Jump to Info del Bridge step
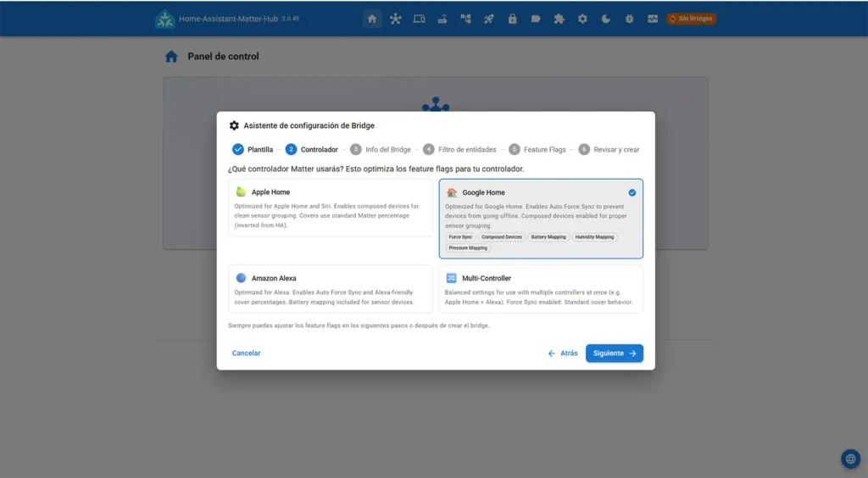 tap(381, 149)
